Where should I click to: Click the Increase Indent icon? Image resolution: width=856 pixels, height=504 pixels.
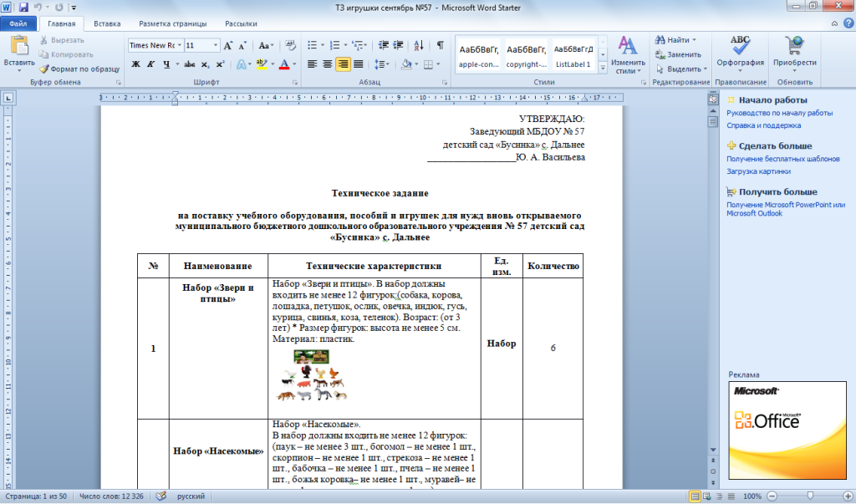coord(399,45)
